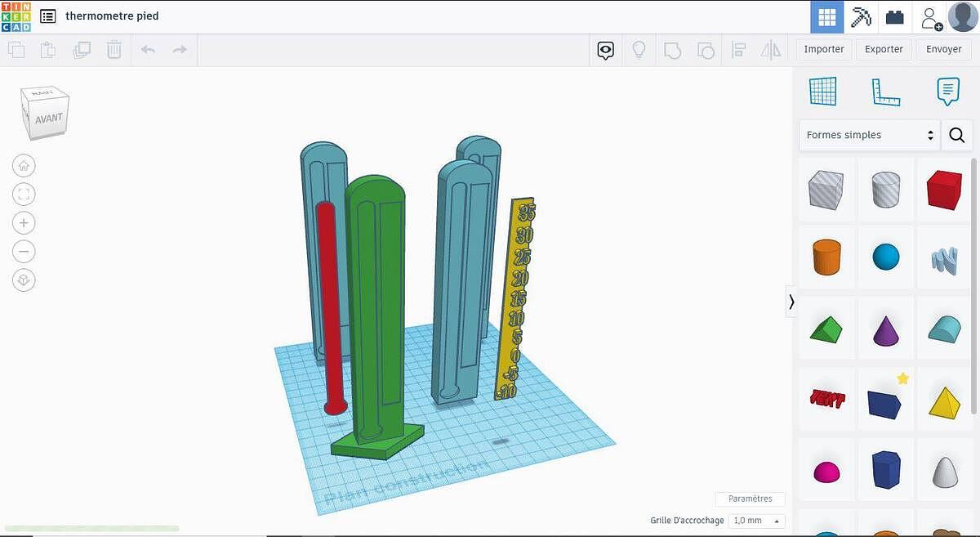
Task: Open Formes simples shape dropdown
Action: [x=869, y=135]
